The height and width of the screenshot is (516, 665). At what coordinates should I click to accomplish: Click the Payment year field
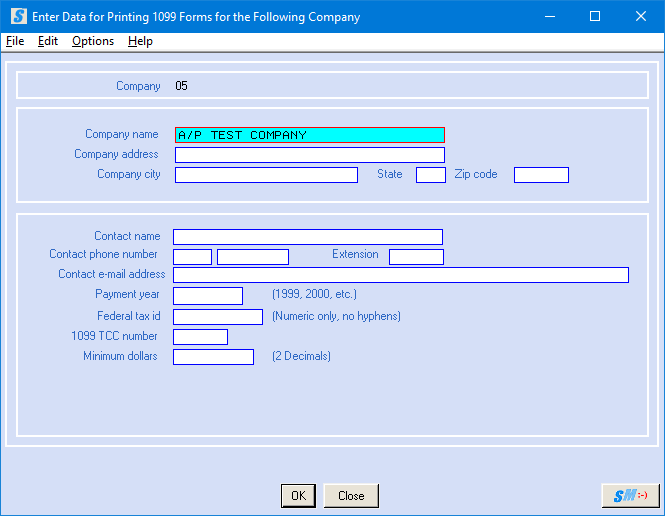[x=208, y=296]
